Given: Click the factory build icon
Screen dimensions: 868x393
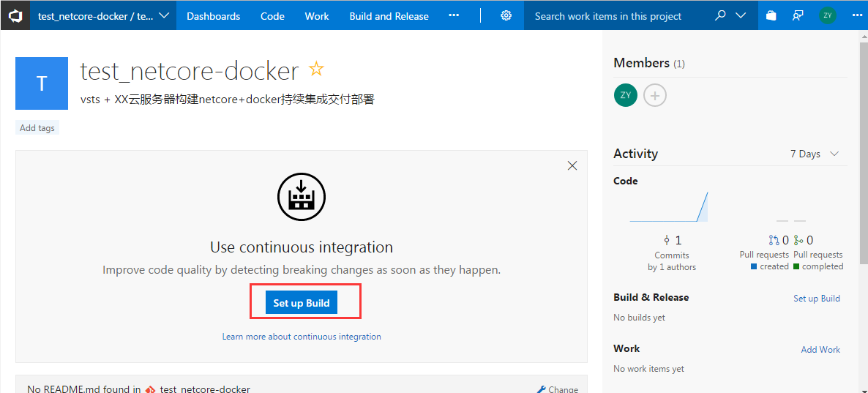Looking at the screenshot, I should 301,198.
